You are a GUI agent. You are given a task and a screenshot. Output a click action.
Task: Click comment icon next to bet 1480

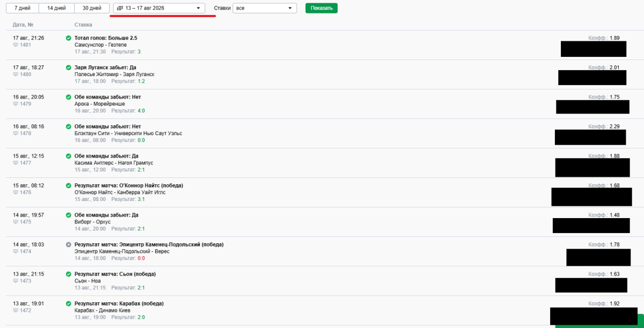click(16, 74)
